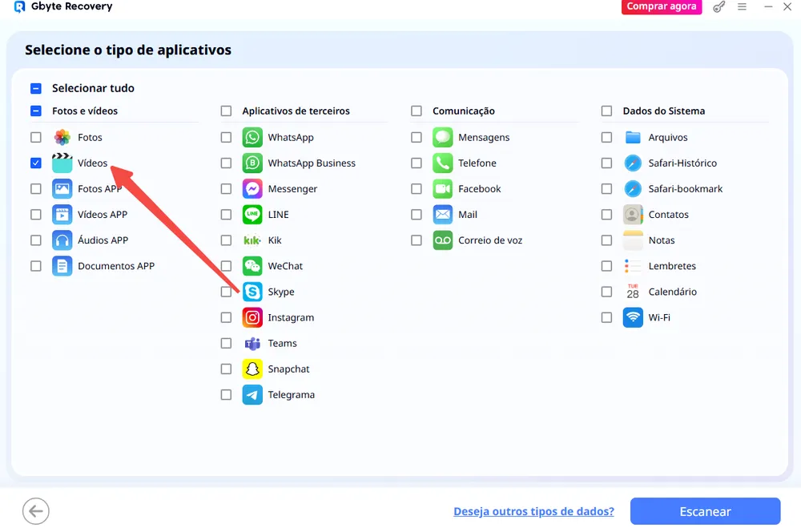The height and width of the screenshot is (532, 801).
Task: Open the Deseja outros tipos de dados link
Action: pyautogui.click(x=533, y=511)
